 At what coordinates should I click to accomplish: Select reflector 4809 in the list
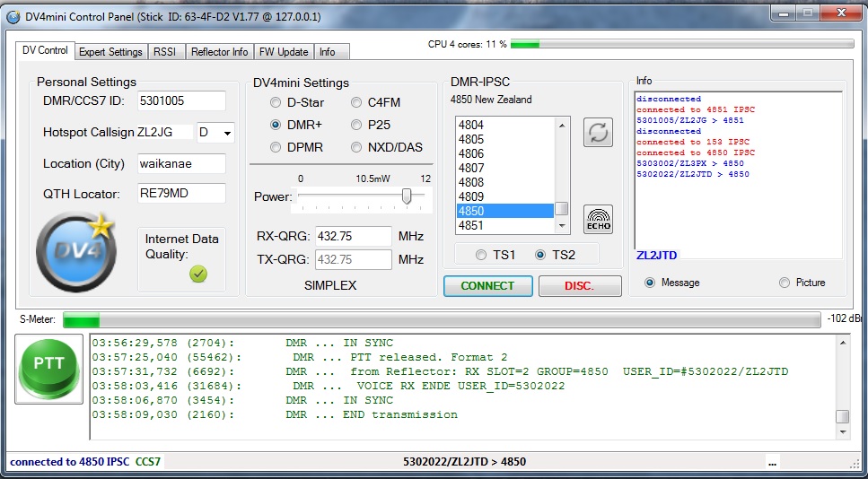point(504,197)
